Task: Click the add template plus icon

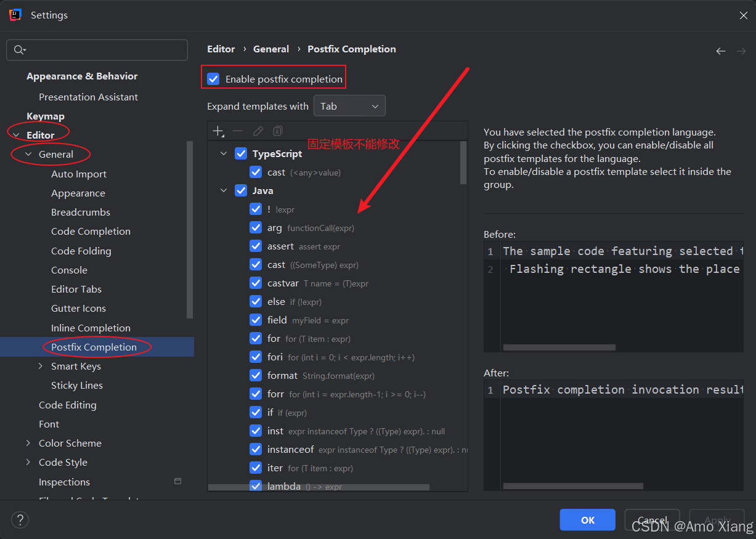Action: pos(218,131)
